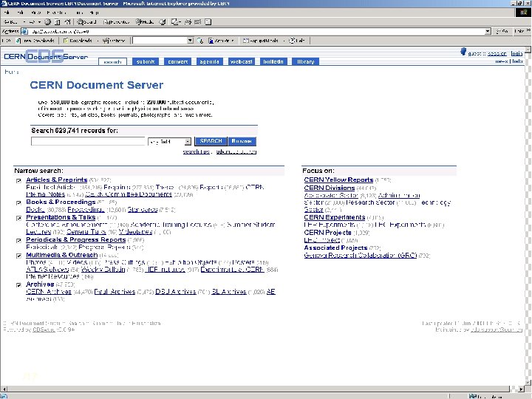Viewport: 532px width, 399px height.
Task: Go back using the Back toolbar button
Action: (x=11, y=22)
